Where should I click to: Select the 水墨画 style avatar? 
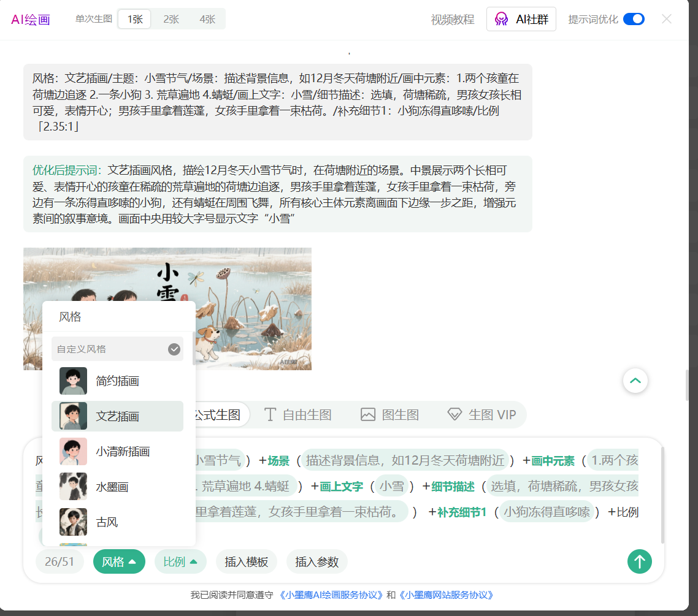click(x=73, y=487)
